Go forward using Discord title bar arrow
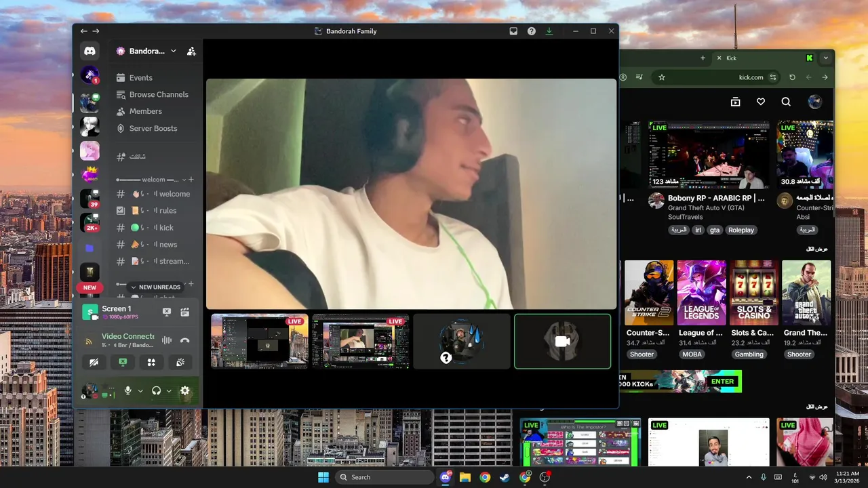 [96, 31]
